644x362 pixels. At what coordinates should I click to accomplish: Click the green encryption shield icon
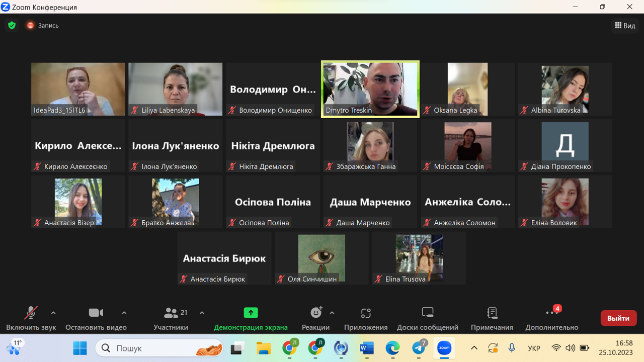(x=12, y=25)
